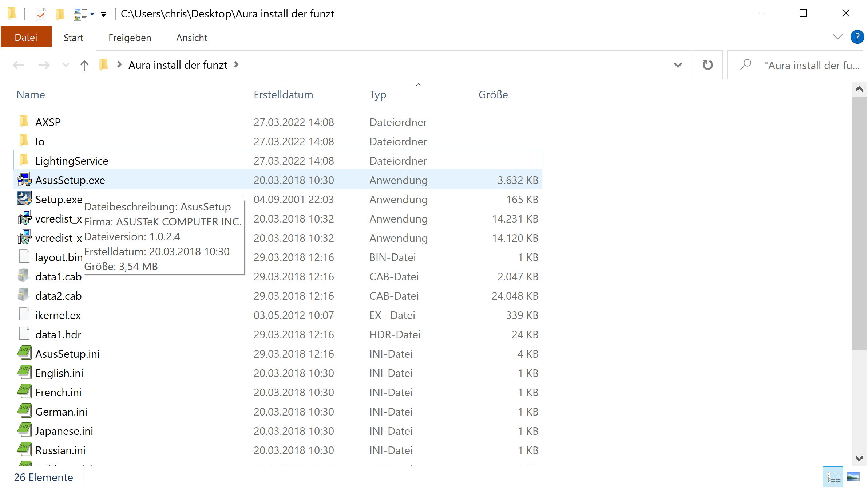
Task: Expand the ribbon with the chevron
Action: point(837,37)
